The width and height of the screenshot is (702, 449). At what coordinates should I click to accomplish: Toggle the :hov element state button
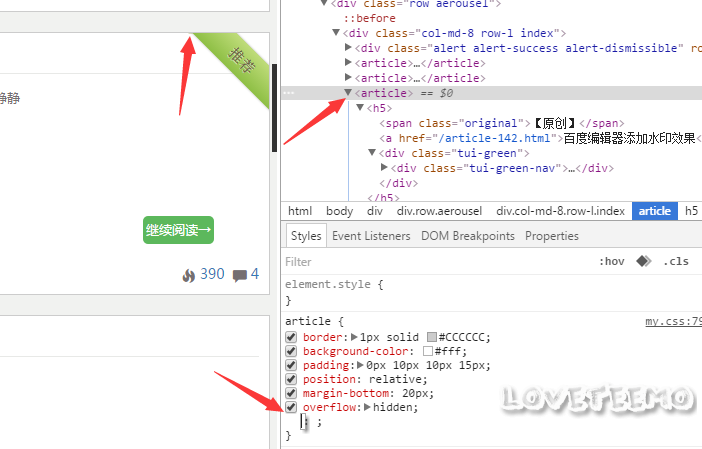point(610,262)
